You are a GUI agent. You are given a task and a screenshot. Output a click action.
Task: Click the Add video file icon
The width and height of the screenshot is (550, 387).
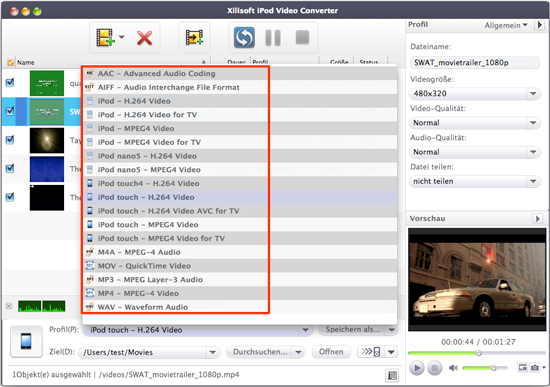(105, 38)
